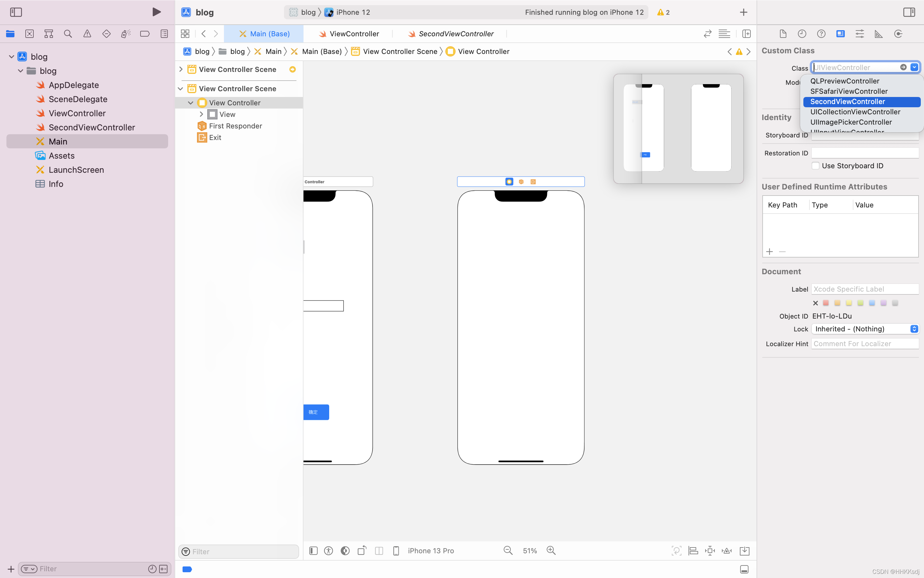This screenshot has height=578, width=924.
Task: Zoom in the storyboard canvas
Action: (x=551, y=550)
